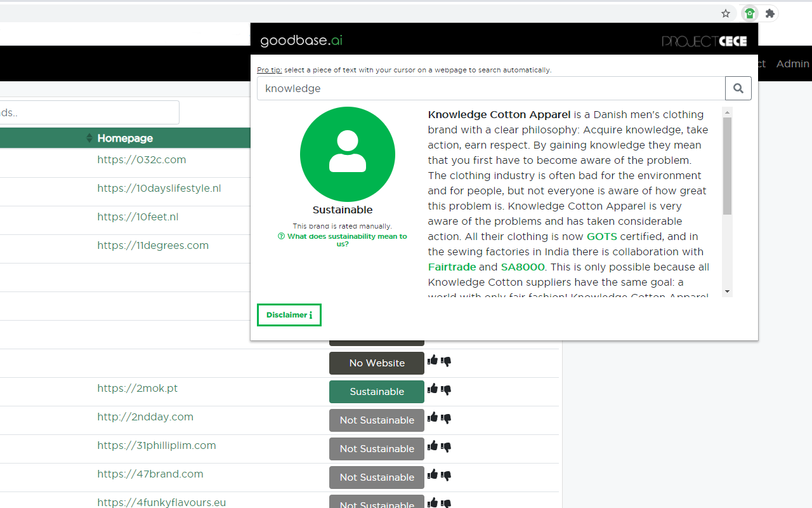
Task: Open the Fairtrade link
Action: click(x=452, y=267)
